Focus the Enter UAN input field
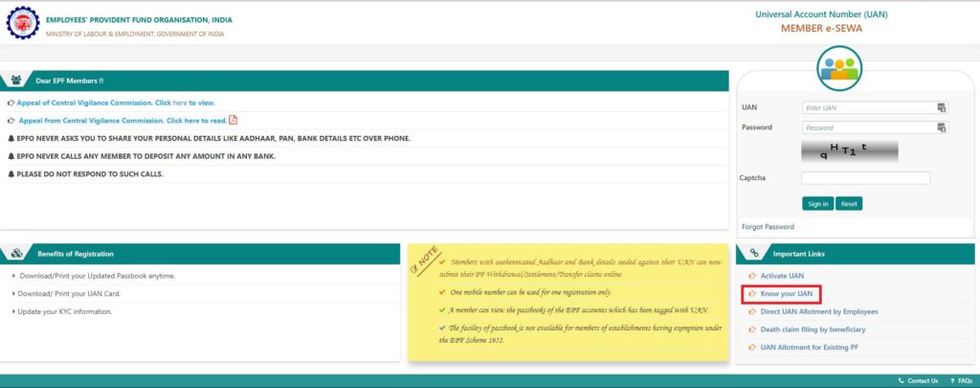980x388 pixels. tap(867, 107)
